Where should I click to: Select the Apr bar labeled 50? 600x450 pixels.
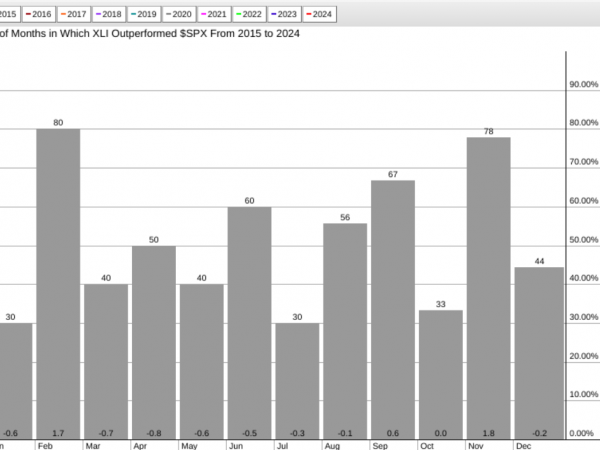pos(154,342)
